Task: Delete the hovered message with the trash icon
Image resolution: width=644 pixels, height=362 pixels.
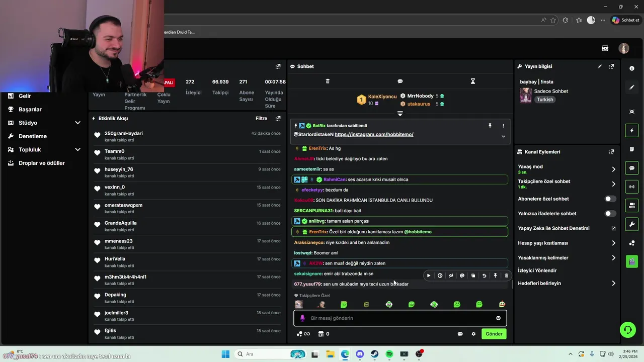Action: (506, 276)
